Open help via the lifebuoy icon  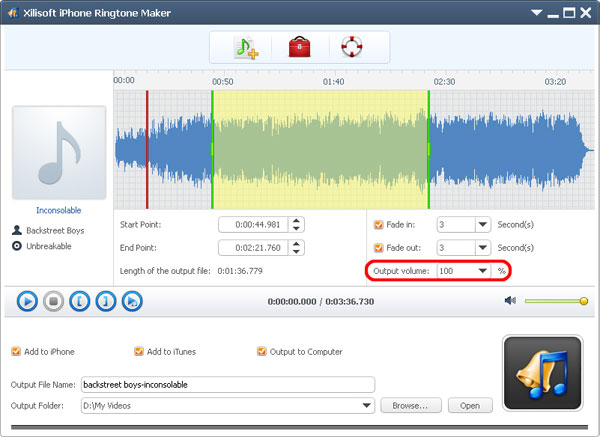pyautogui.click(x=351, y=47)
